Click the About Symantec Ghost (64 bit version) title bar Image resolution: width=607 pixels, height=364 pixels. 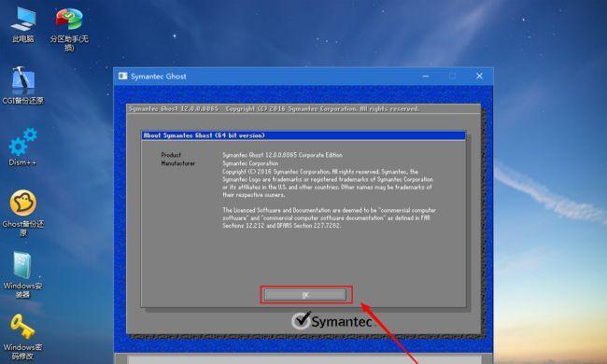coord(303,135)
